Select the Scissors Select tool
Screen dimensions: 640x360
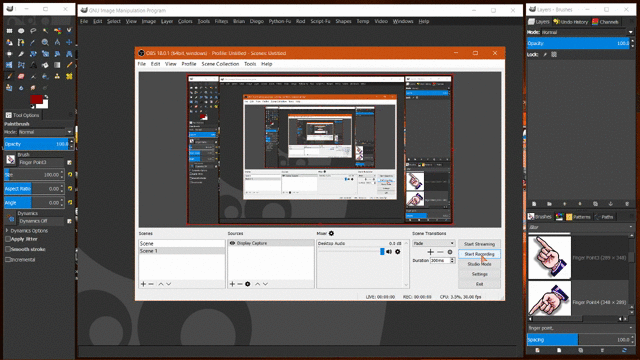[x=69, y=31]
